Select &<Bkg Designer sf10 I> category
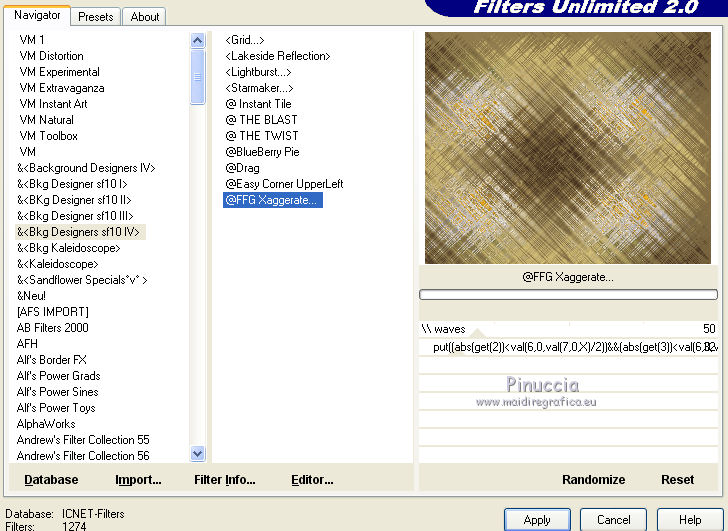Screen dimensions: 728x531 [x=72, y=184]
